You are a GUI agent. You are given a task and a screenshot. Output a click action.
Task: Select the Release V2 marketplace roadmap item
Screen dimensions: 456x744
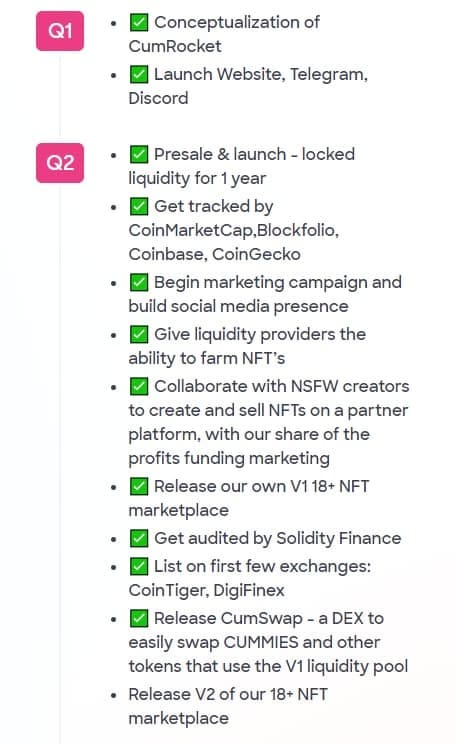pyautogui.click(x=228, y=706)
